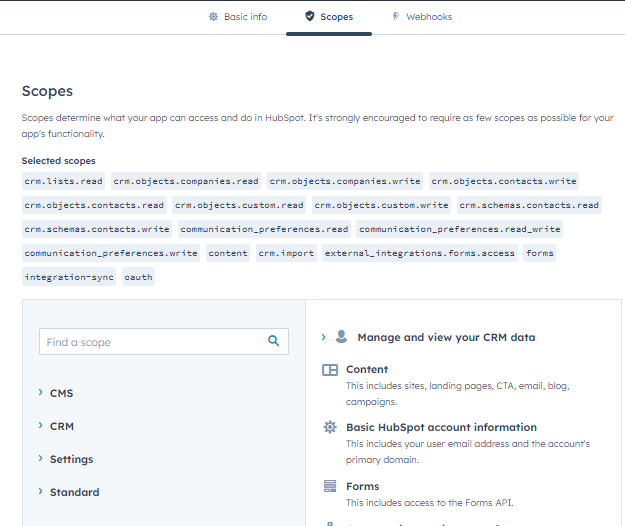This screenshot has height=526, width=625.
Task: Switch to the Scopes tab
Action: coord(329,17)
